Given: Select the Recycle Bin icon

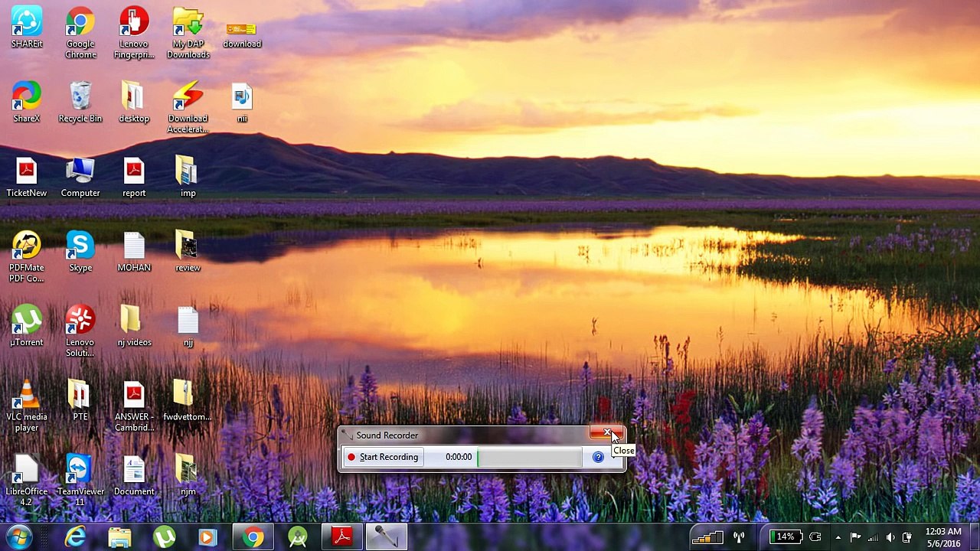Looking at the screenshot, I should point(80,103).
